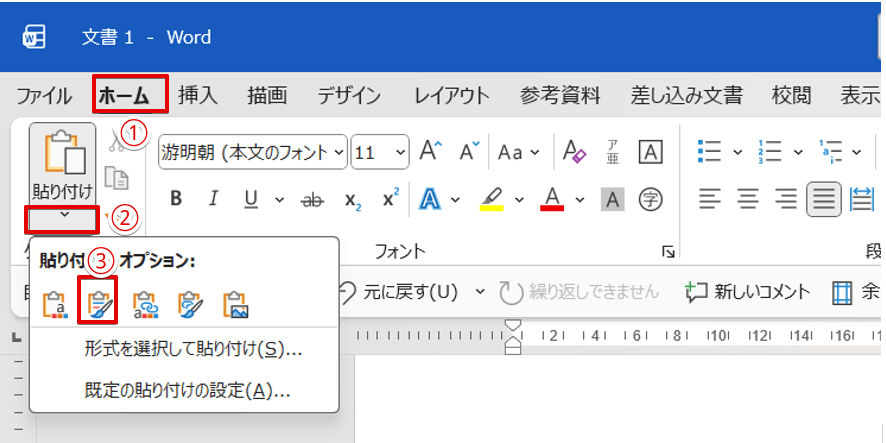The width and height of the screenshot is (886, 443).
Task: Toggle underline formatting U
Action: (251, 199)
